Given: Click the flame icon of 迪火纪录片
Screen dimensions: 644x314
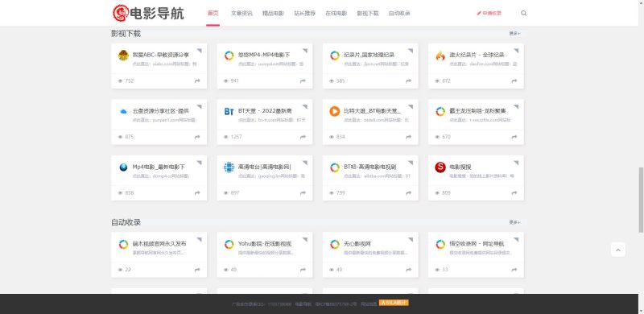Looking at the screenshot, I should 440,56.
